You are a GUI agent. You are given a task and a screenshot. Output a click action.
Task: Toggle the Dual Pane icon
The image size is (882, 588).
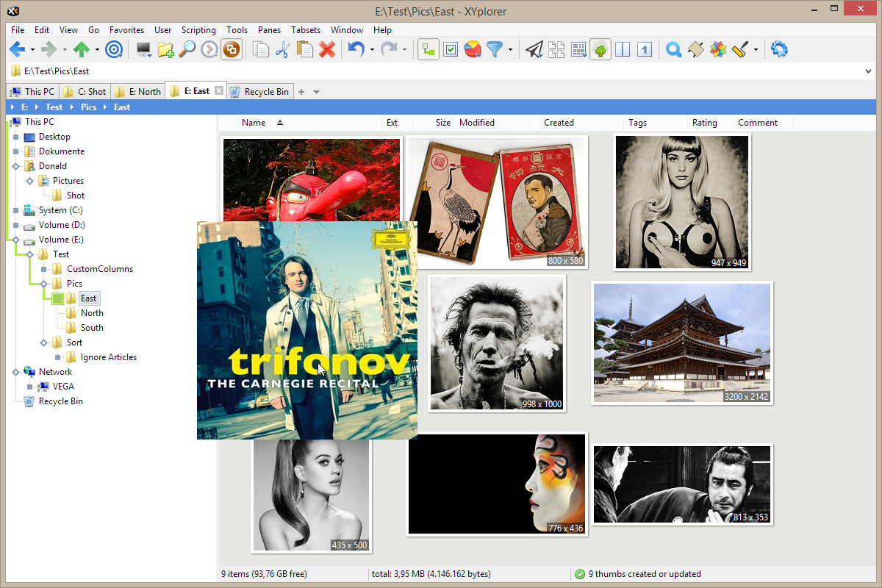[623, 50]
